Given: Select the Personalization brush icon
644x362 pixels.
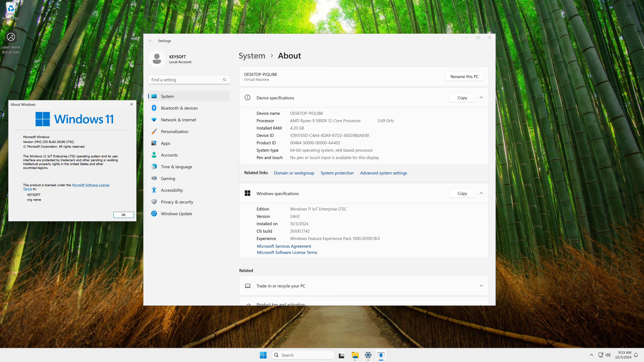Looking at the screenshot, I should (154, 131).
